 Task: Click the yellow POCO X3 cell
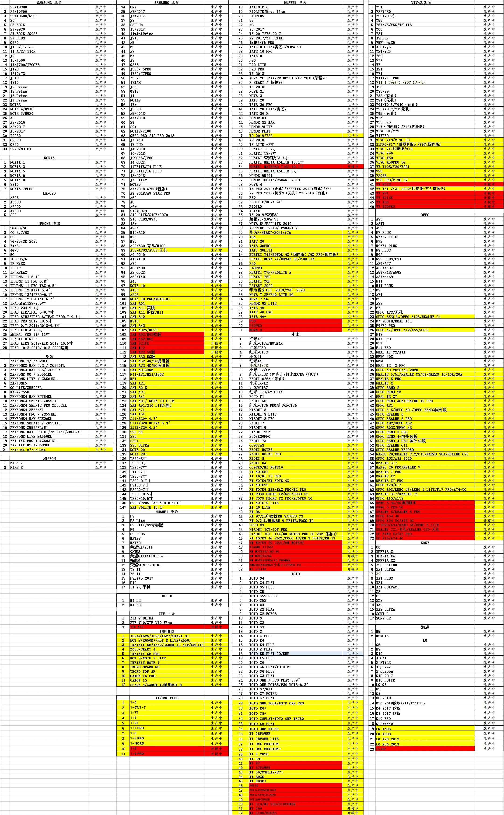point(295,525)
